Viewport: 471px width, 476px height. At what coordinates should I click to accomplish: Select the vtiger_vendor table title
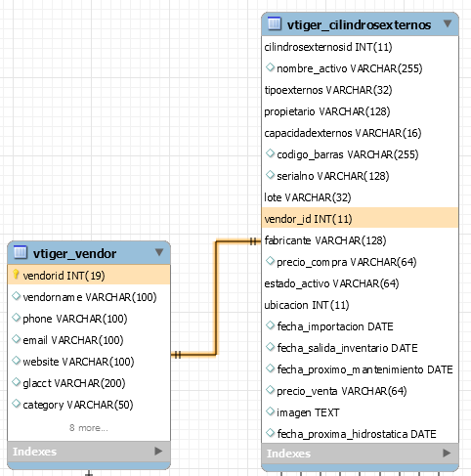pyautogui.click(x=74, y=253)
